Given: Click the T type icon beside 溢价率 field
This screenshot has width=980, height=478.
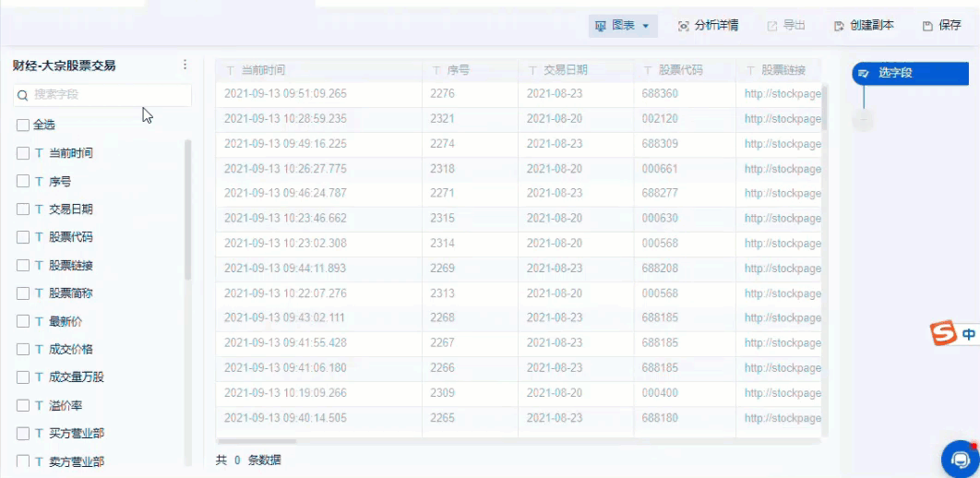Looking at the screenshot, I should point(39,405).
